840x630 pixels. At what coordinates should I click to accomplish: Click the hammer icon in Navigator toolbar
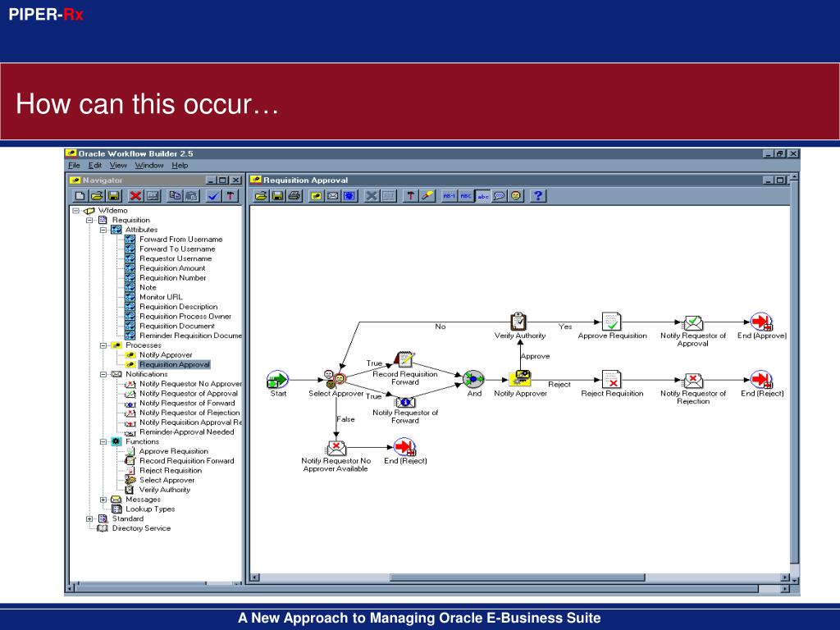(x=231, y=196)
